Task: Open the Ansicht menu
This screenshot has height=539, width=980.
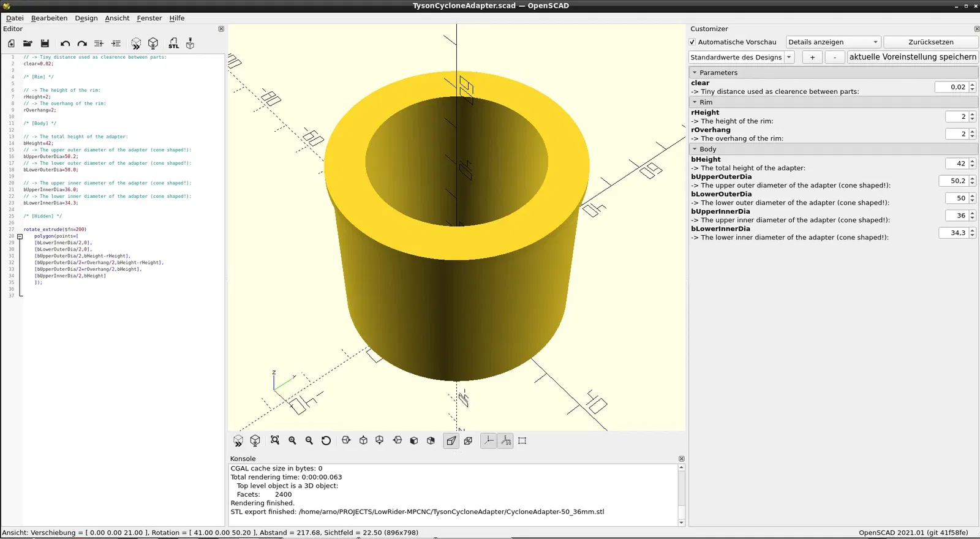Action: pos(117,18)
